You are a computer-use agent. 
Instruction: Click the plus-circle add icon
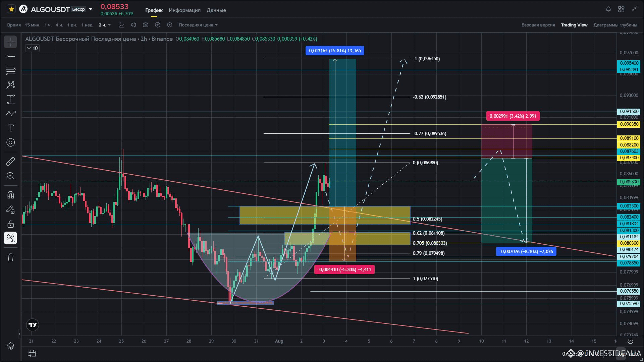(x=158, y=25)
